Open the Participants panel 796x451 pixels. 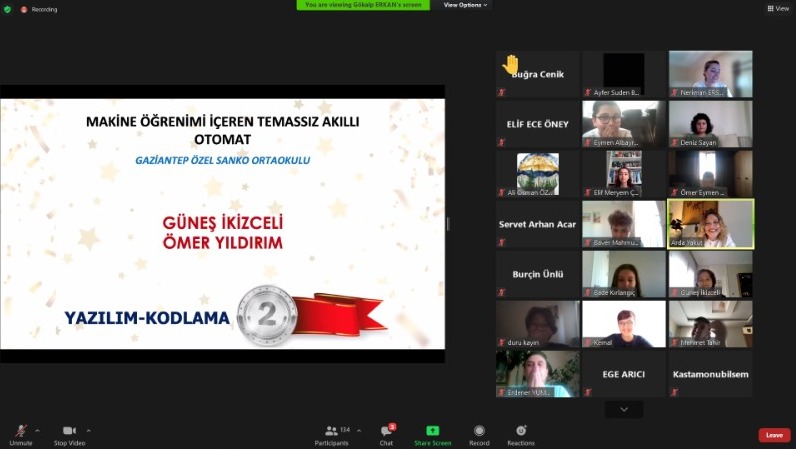coord(332,431)
